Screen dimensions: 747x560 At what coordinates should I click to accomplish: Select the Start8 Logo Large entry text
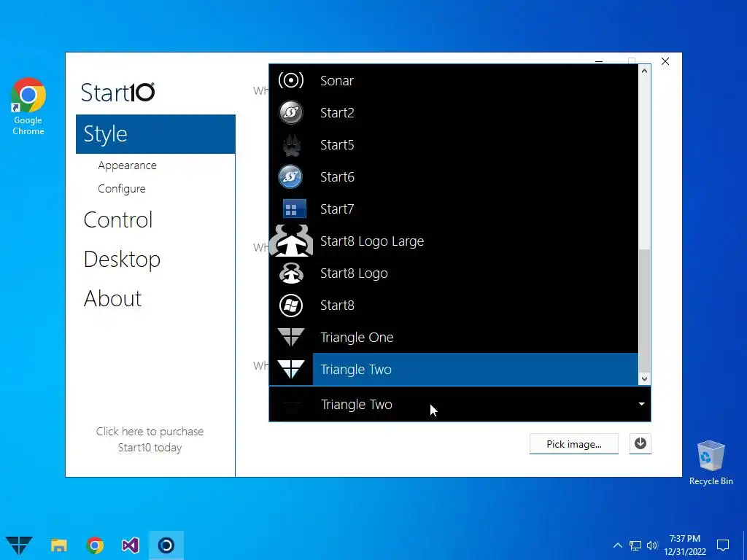371,241
